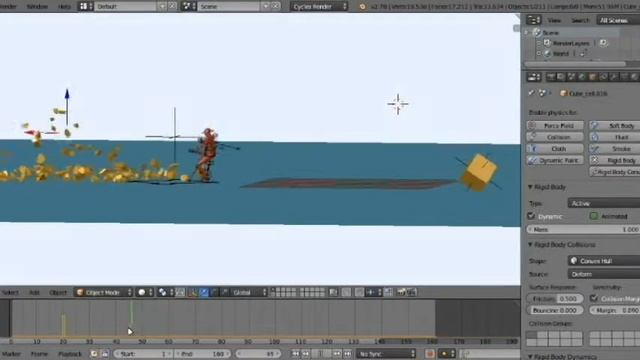This screenshot has height=360, width=640.
Task: Toggle the red auto keyframe record button
Action: [x=429, y=353]
